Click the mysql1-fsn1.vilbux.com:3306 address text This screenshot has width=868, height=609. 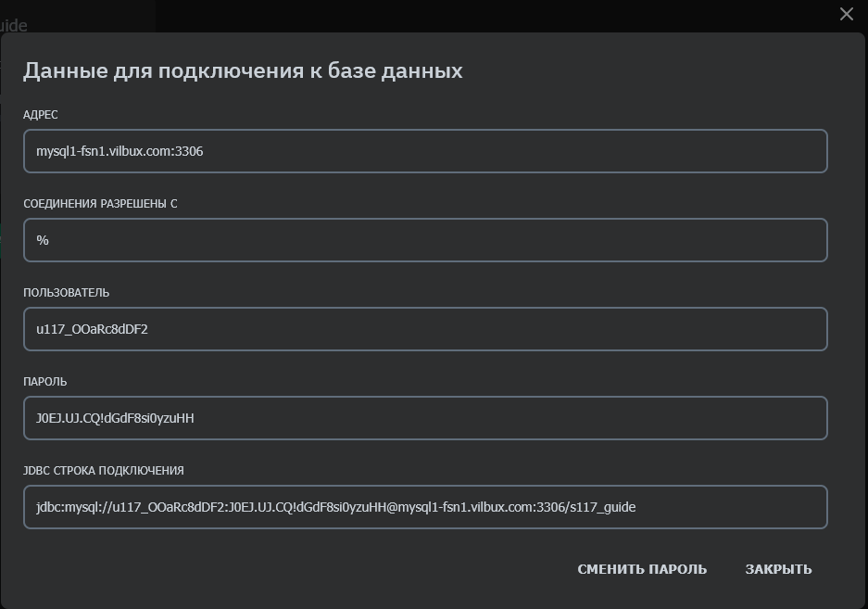click(121, 150)
